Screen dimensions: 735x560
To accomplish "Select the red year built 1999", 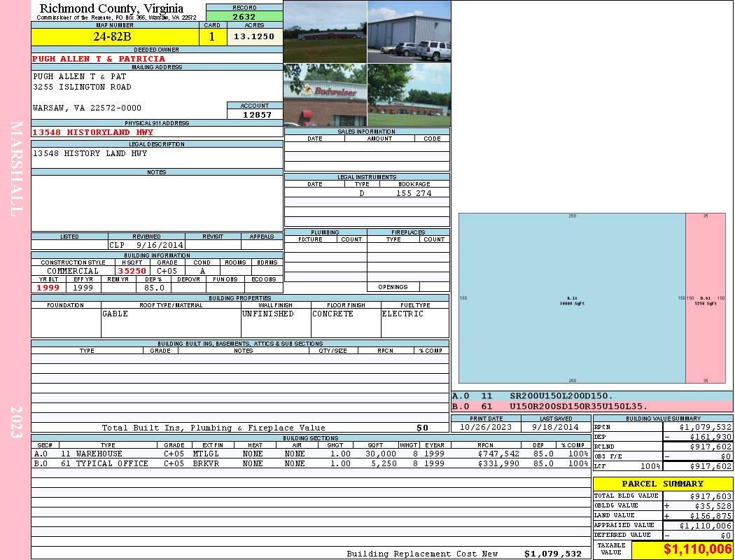I will [48, 288].
